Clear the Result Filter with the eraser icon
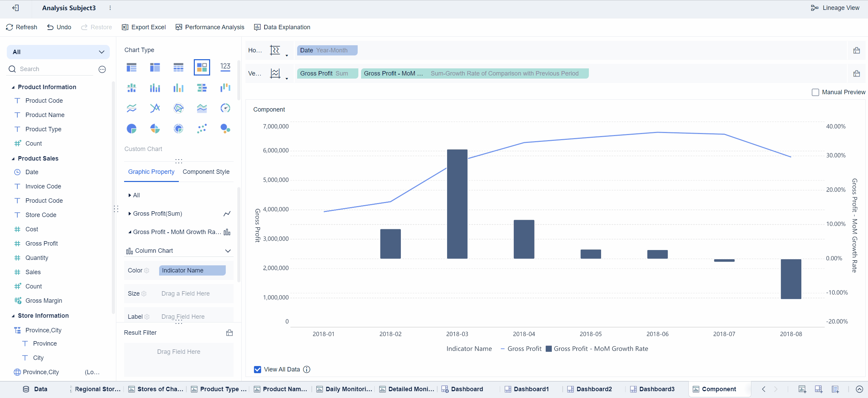Screen dimensions: 868x398 click(229, 333)
